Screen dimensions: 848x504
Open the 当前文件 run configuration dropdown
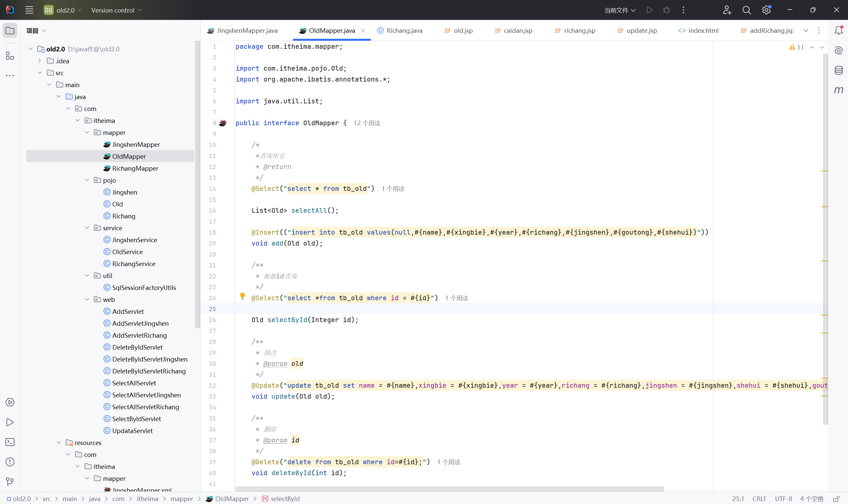pos(620,10)
